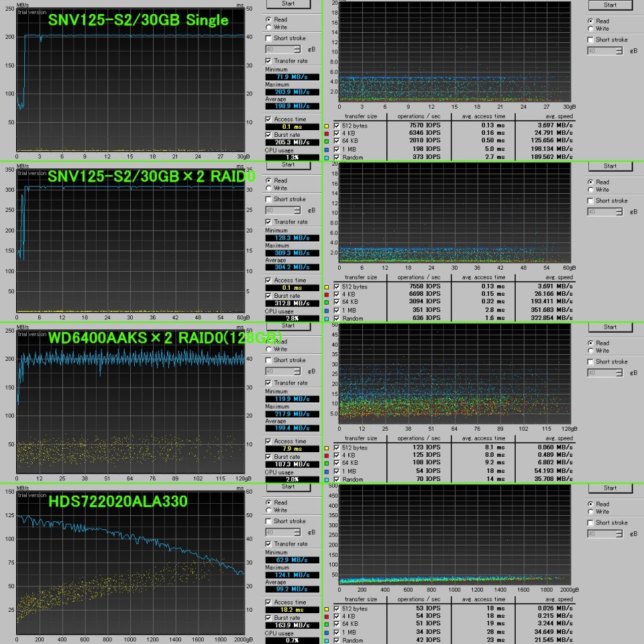Select Read radio in HDS722020ALA330 benchmark panel

pos(268,502)
